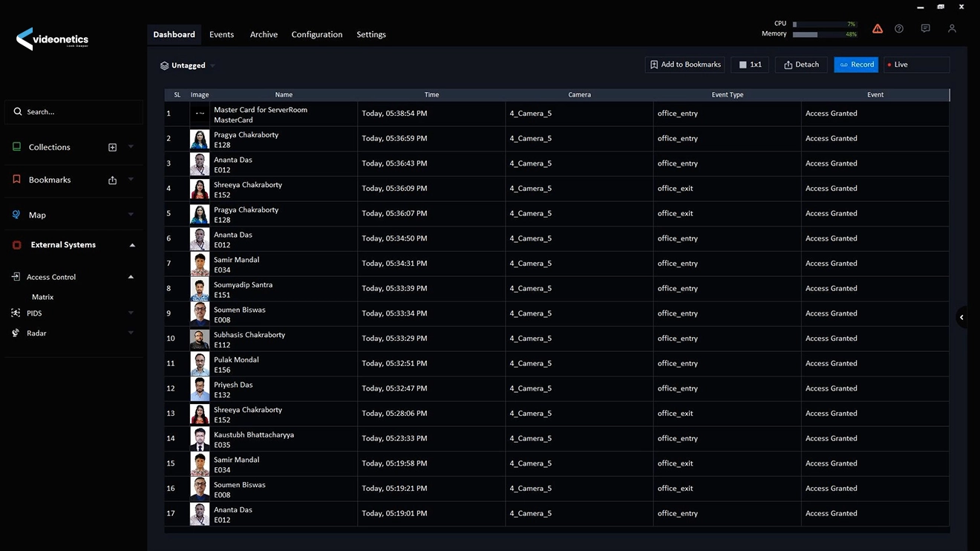
Task: Click the Untagged layers icon
Action: coord(164,65)
